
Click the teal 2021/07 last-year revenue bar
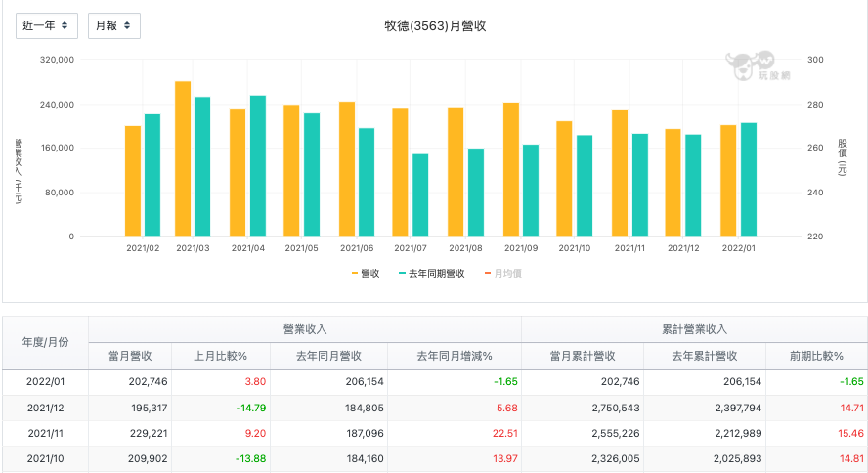[420, 195]
